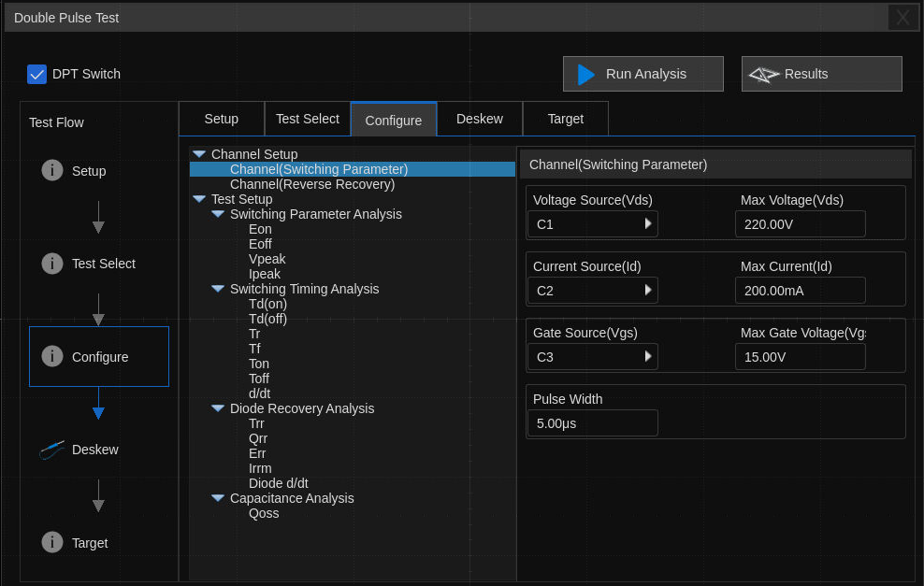Open the Current Source(Id) C2 dropdown
Screen dimensions: 924x586
tap(592, 291)
